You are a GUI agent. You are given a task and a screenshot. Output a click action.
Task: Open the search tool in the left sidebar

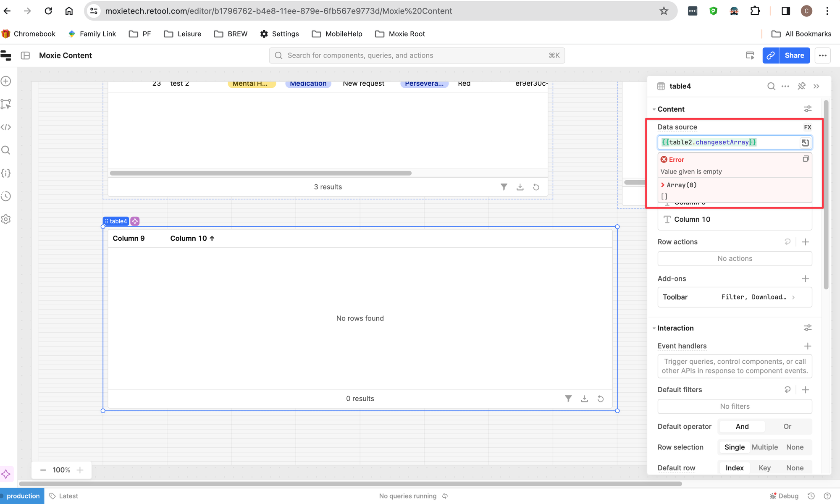pyautogui.click(x=6, y=150)
